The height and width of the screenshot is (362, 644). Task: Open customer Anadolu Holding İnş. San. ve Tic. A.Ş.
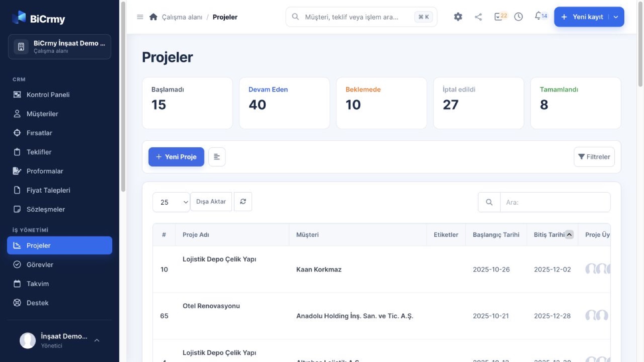click(355, 316)
